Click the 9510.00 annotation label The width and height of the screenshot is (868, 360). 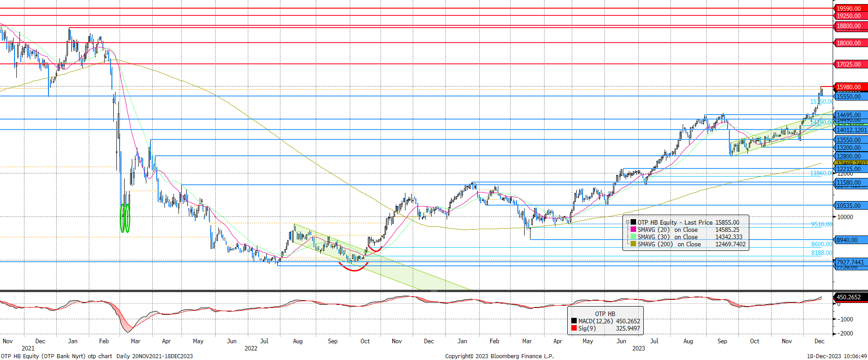[x=821, y=224]
